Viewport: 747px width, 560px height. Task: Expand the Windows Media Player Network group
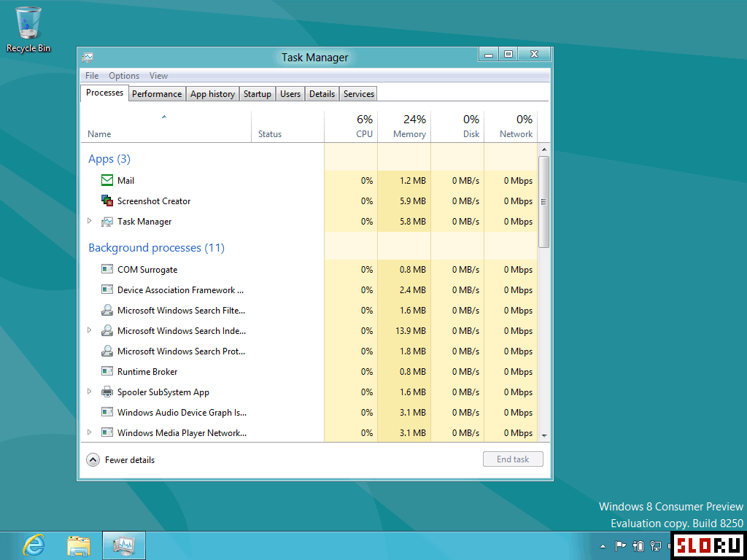90,432
